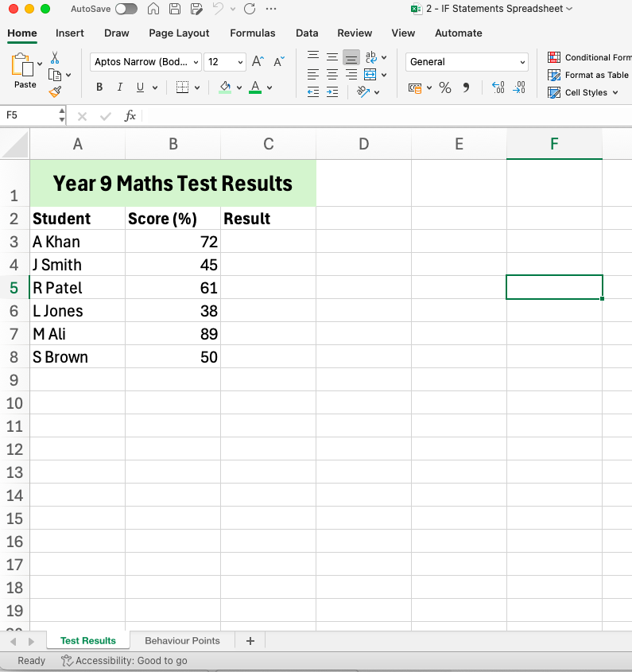Select cell C3 under Result
Viewport: 632px width, 672px height.
click(x=268, y=242)
